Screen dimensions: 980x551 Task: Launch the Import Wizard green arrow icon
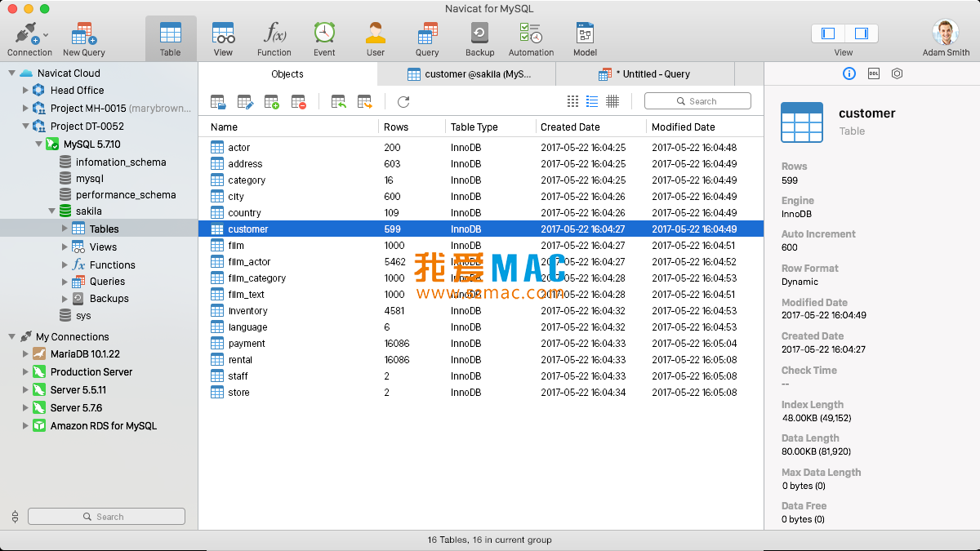pyautogui.click(x=338, y=102)
